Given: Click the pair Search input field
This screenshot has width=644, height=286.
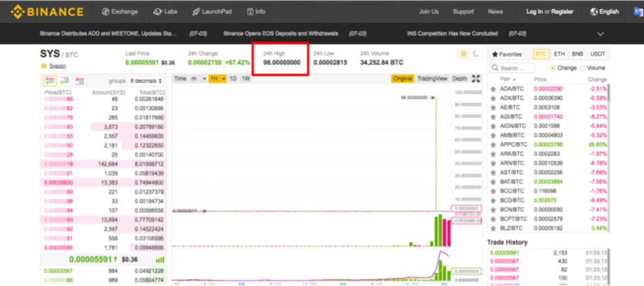Looking at the screenshot, I should pyautogui.click(x=517, y=68).
